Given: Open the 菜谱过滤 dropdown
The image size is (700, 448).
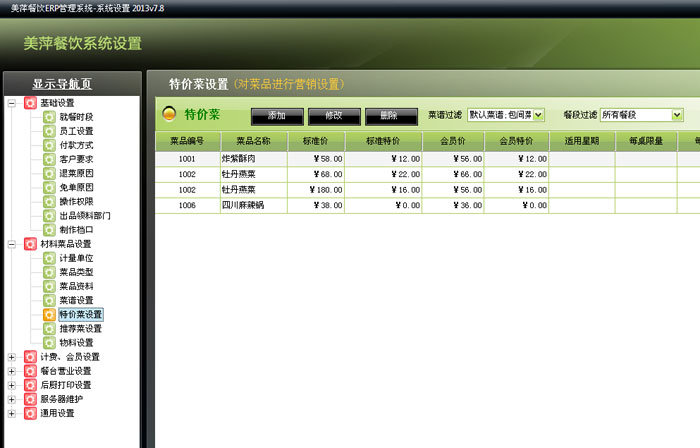Looking at the screenshot, I should click(540, 115).
